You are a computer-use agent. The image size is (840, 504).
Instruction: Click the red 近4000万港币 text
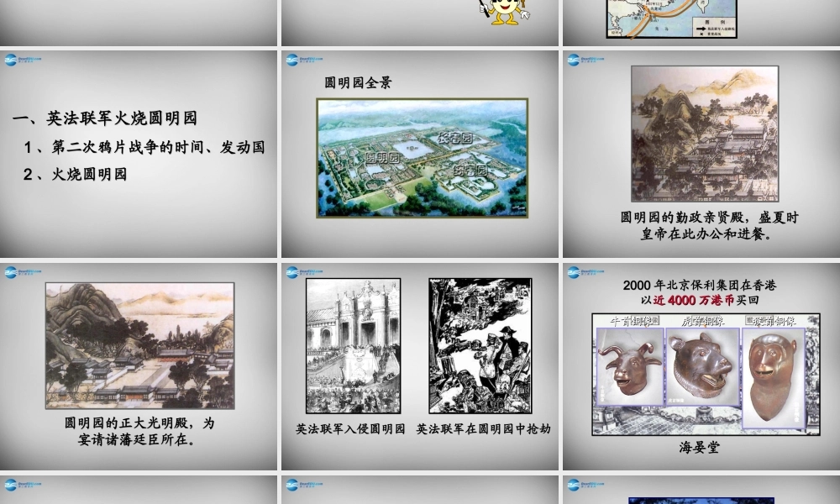coord(693,300)
